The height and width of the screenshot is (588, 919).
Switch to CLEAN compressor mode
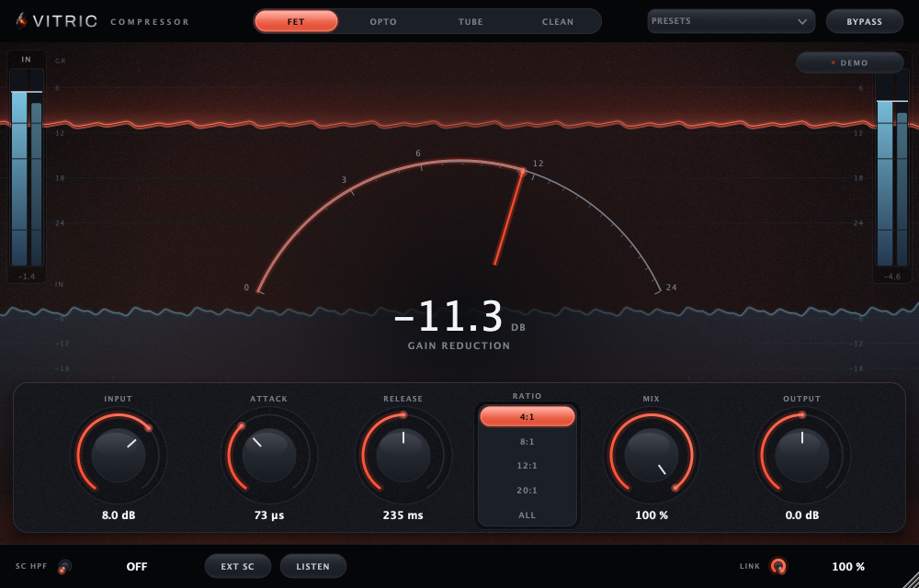[x=558, y=22]
